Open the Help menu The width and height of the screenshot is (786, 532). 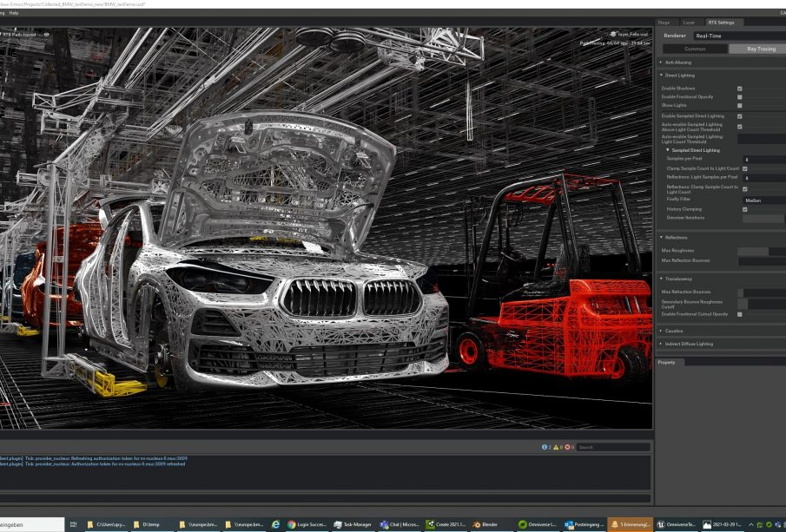pyautogui.click(x=13, y=13)
